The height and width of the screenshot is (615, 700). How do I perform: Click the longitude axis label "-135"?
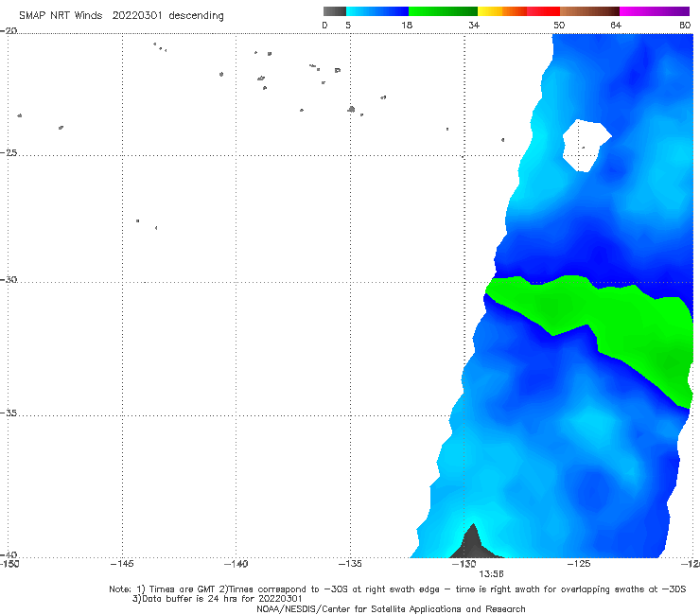point(350,564)
